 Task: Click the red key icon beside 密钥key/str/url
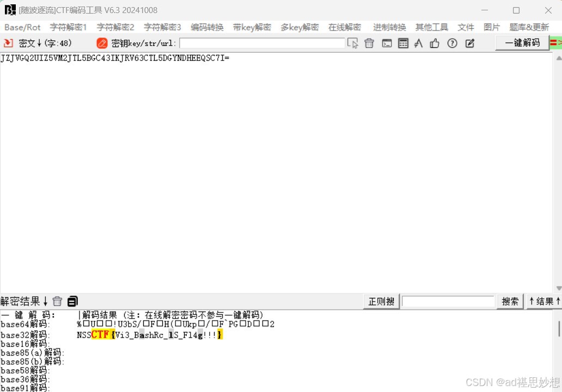point(102,43)
